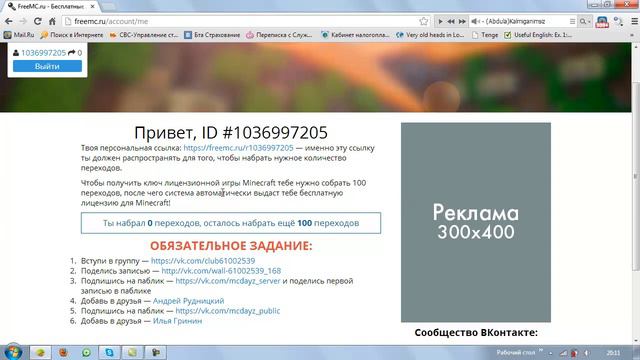Open the Бта Страхование bookmark

click(212, 35)
